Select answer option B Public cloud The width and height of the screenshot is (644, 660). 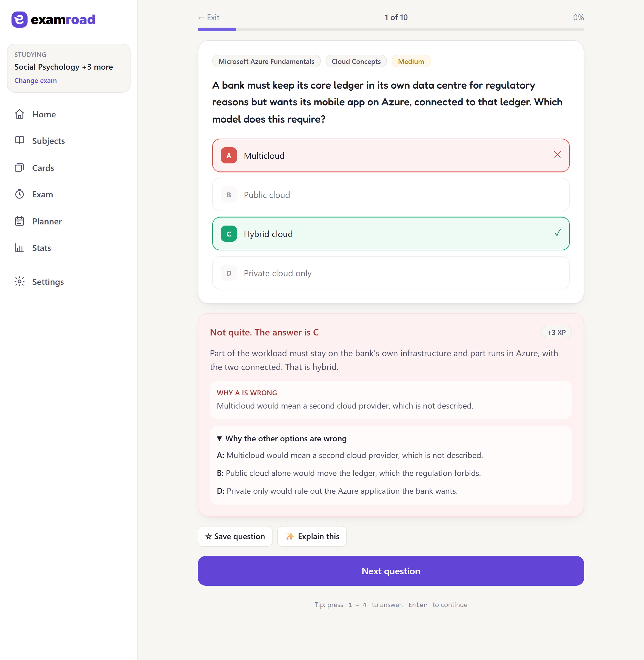point(391,194)
